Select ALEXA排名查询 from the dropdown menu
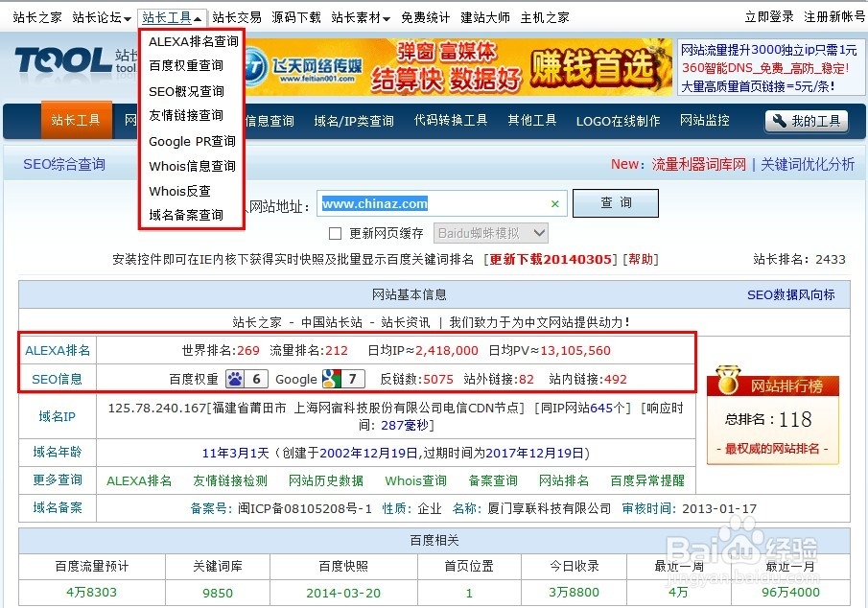This screenshot has width=868, height=608. coord(193,41)
